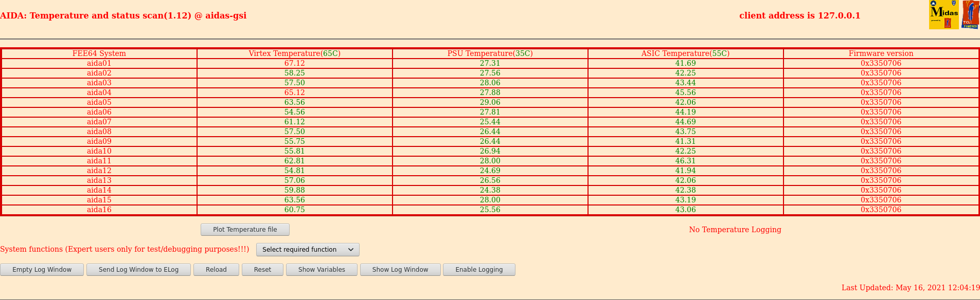The image size is (980, 300).
Task: Click the aida05 row label
Action: [x=99, y=102]
